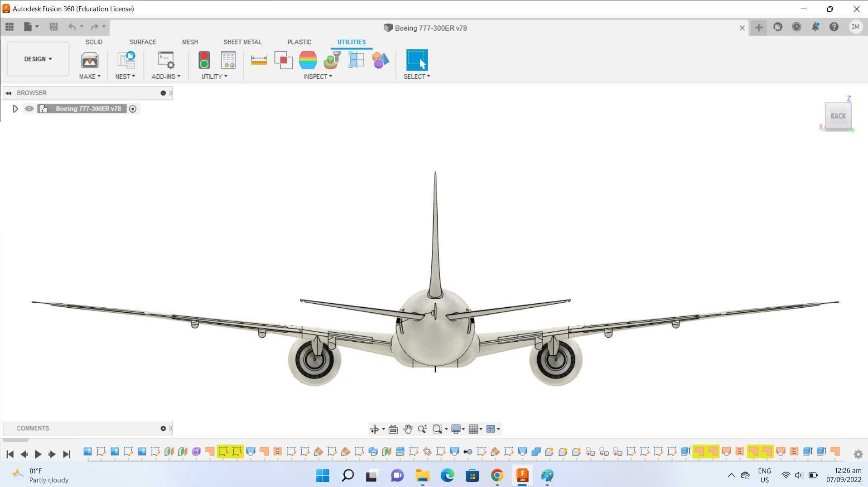
Task: Select the Measure tool
Action: point(259,60)
